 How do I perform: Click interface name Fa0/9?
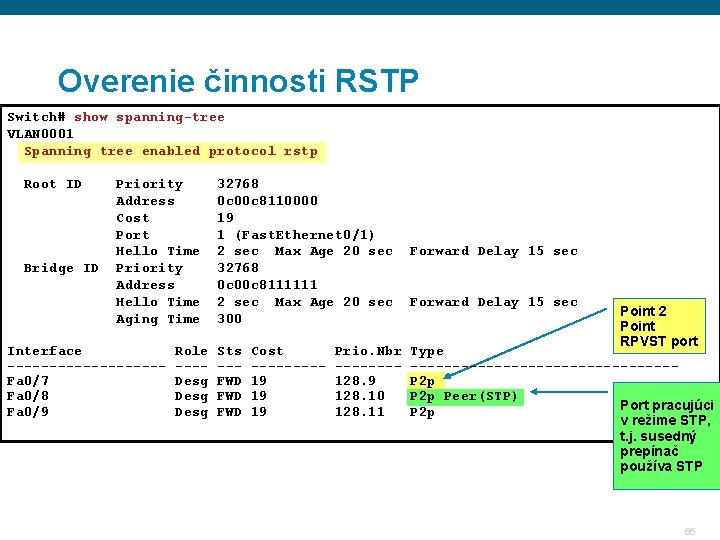(28, 412)
